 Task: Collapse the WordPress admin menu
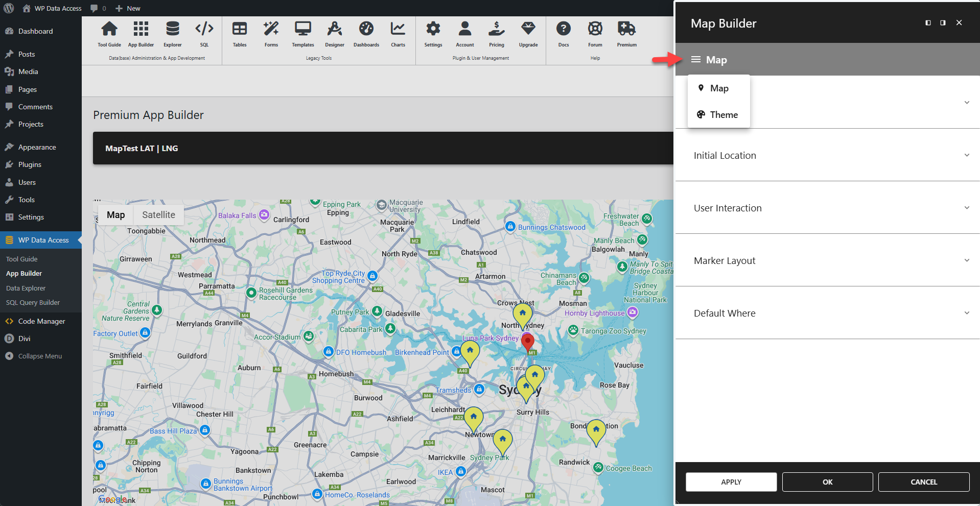click(39, 356)
